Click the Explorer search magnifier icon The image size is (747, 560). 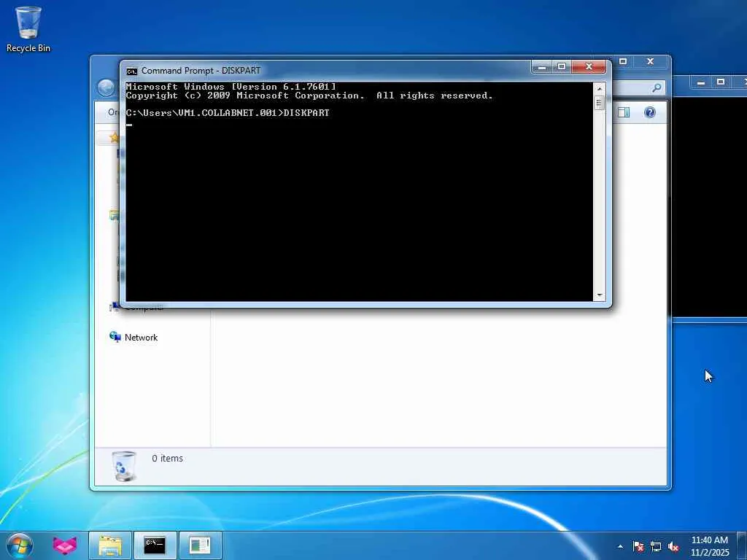[657, 87]
